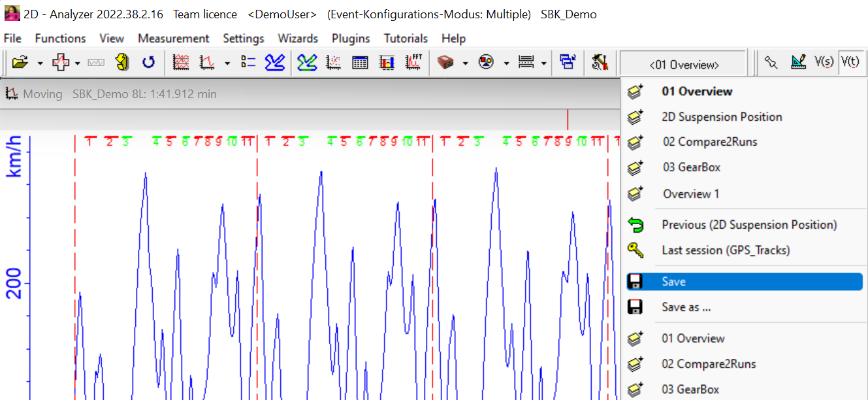
Task: Click the wrench tool icon
Action: [x=771, y=63]
